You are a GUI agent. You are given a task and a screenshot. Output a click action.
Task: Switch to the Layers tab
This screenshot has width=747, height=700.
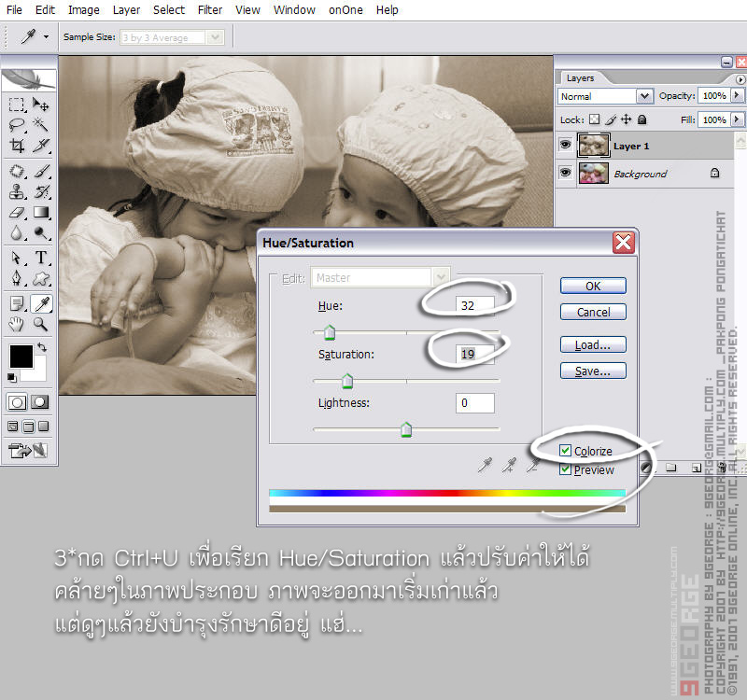[x=580, y=77]
